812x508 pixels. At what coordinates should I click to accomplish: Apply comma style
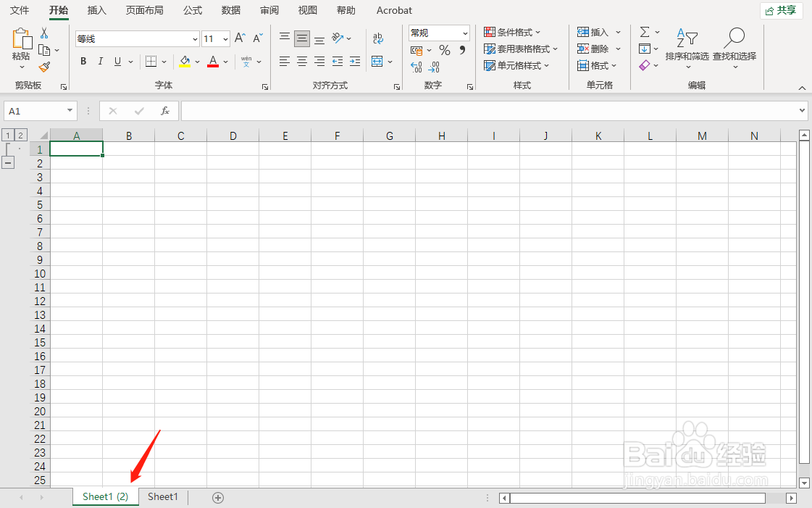(462, 50)
